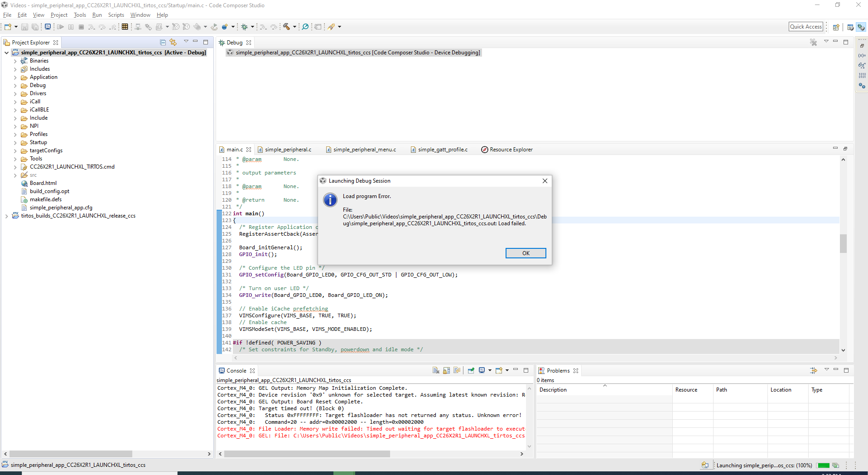Close the main.c editor tab
This screenshot has width=868, height=475.
click(249, 150)
